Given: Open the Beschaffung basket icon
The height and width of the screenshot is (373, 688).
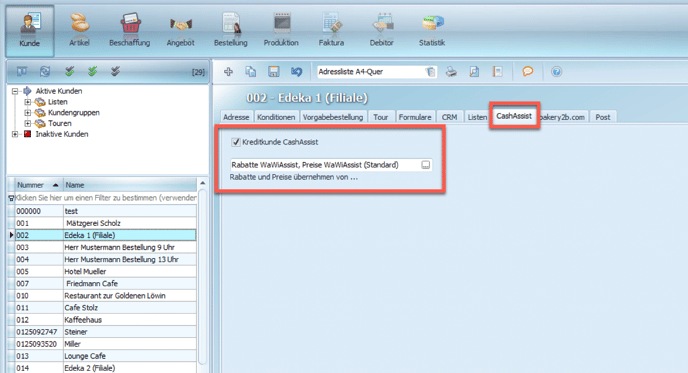Looking at the screenshot, I should tap(130, 23).
